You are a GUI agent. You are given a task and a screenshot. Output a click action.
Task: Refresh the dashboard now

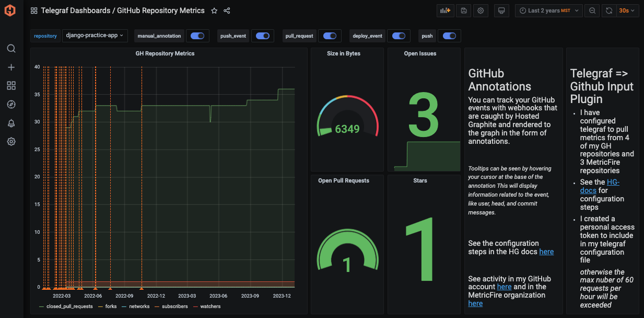tap(609, 10)
